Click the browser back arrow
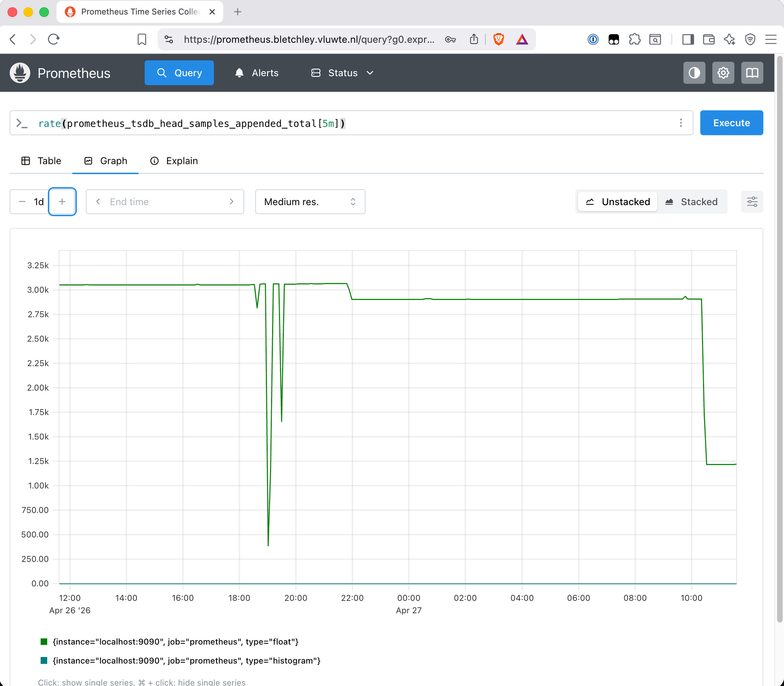The height and width of the screenshot is (686, 784). [13, 39]
